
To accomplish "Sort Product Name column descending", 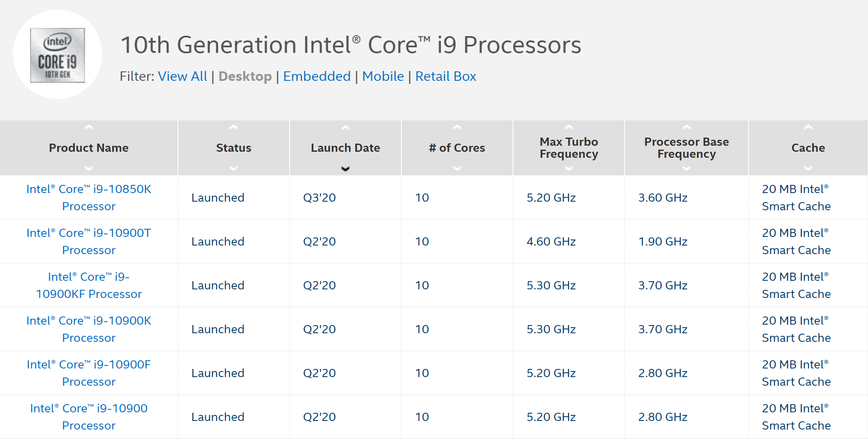I will pos(89,168).
